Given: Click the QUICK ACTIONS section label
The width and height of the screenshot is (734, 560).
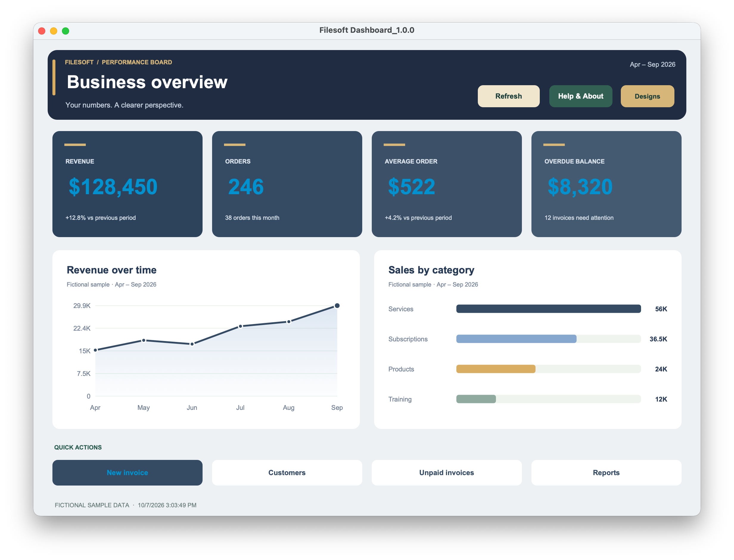Looking at the screenshot, I should [78, 447].
